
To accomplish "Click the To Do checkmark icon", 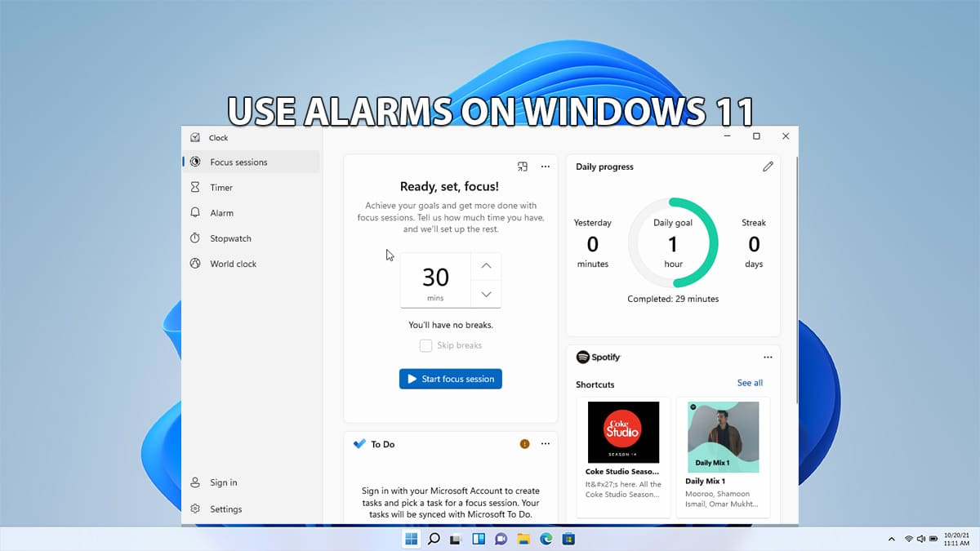I will tap(359, 444).
